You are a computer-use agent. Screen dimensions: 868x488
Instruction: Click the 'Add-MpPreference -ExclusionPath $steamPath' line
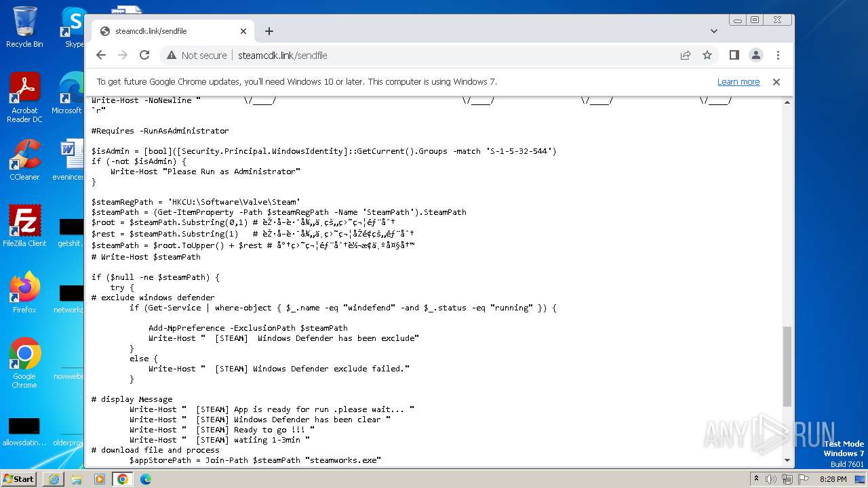click(x=248, y=328)
